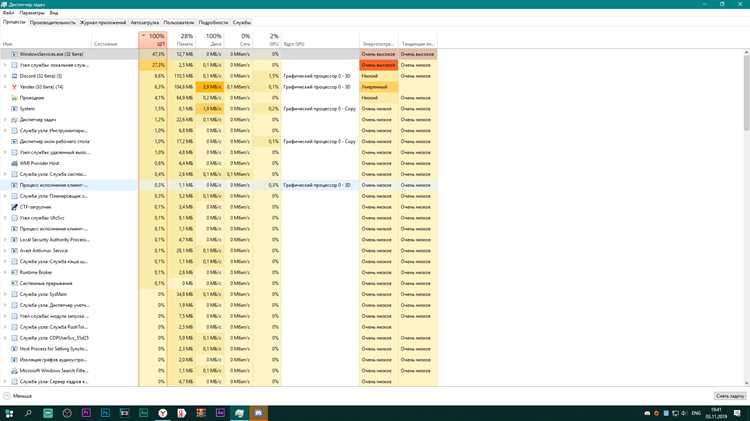Click the Discord process icon in the list
750x421 pixels.
click(14, 76)
